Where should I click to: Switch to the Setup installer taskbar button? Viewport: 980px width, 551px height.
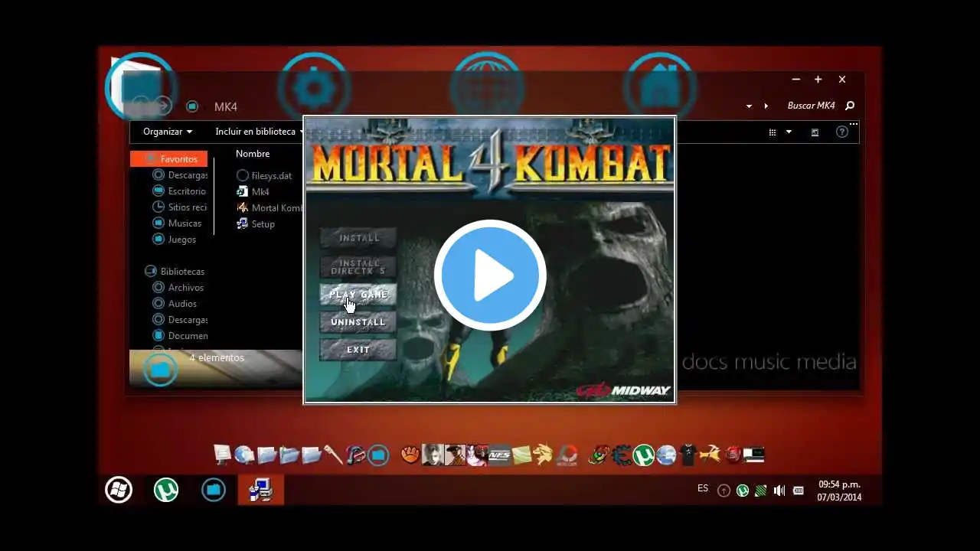point(261,490)
